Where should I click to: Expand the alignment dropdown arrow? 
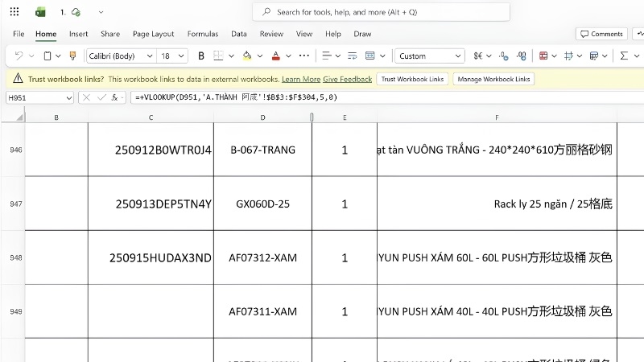337,56
